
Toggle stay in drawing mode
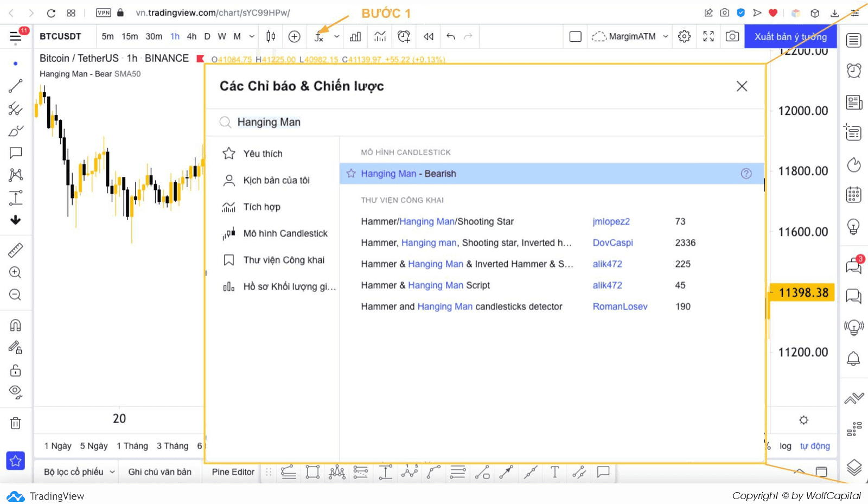15,347
